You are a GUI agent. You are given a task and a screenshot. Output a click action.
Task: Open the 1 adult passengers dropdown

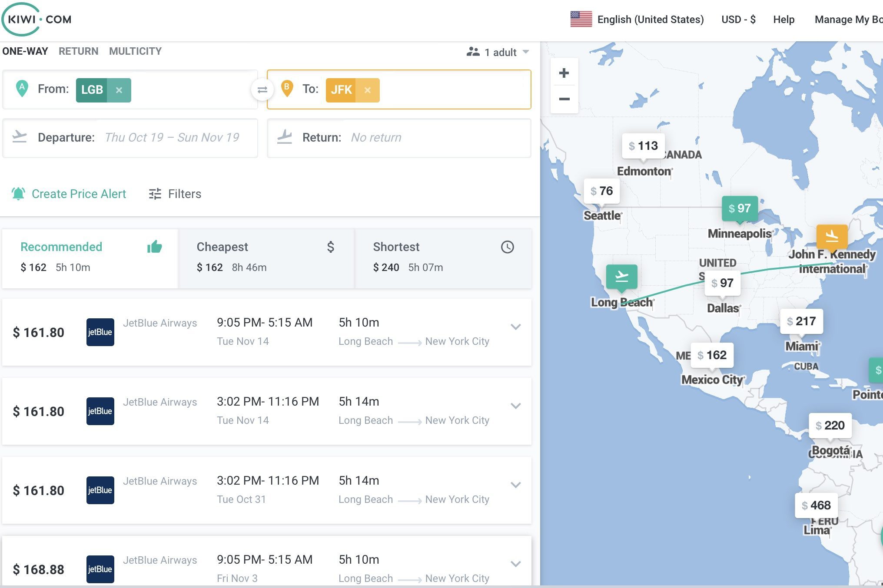click(x=498, y=52)
